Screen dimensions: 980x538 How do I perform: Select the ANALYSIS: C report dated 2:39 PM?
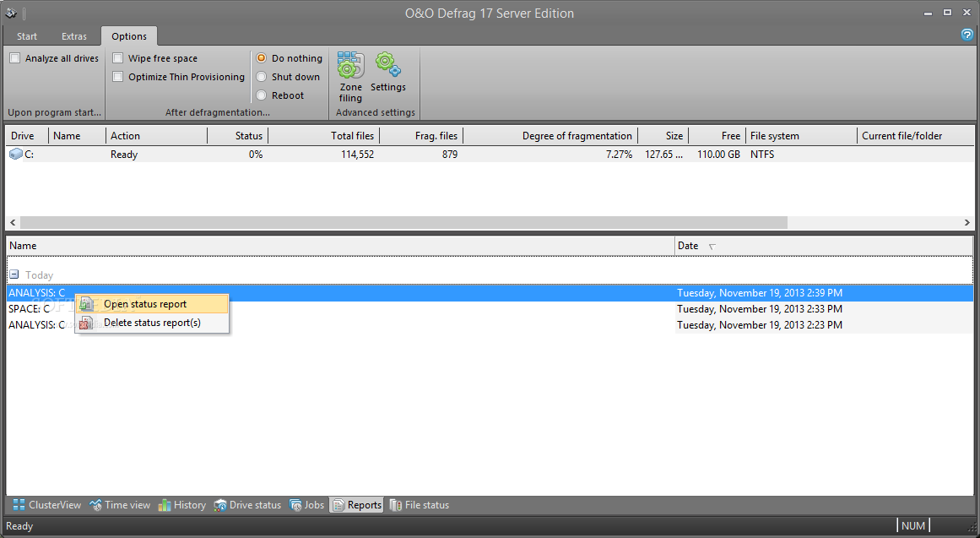(490, 293)
